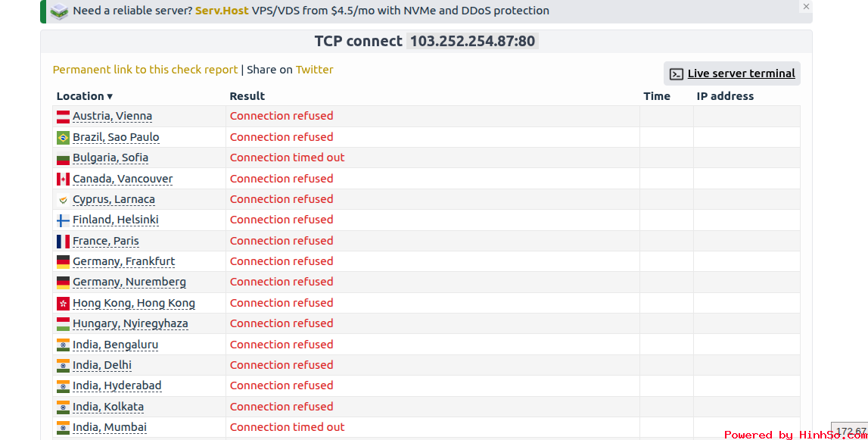This screenshot has width=868, height=440.
Task: Select the Germany, Frankfurt location
Action: pyautogui.click(x=123, y=261)
